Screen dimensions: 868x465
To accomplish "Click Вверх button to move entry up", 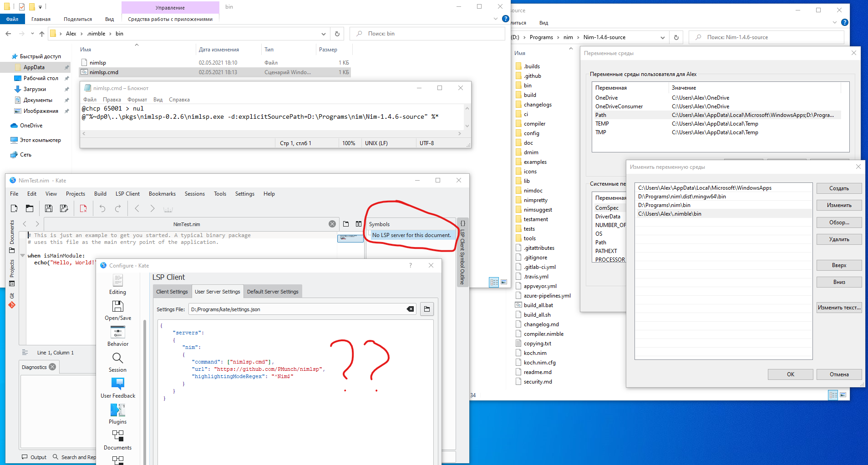I will point(839,265).
